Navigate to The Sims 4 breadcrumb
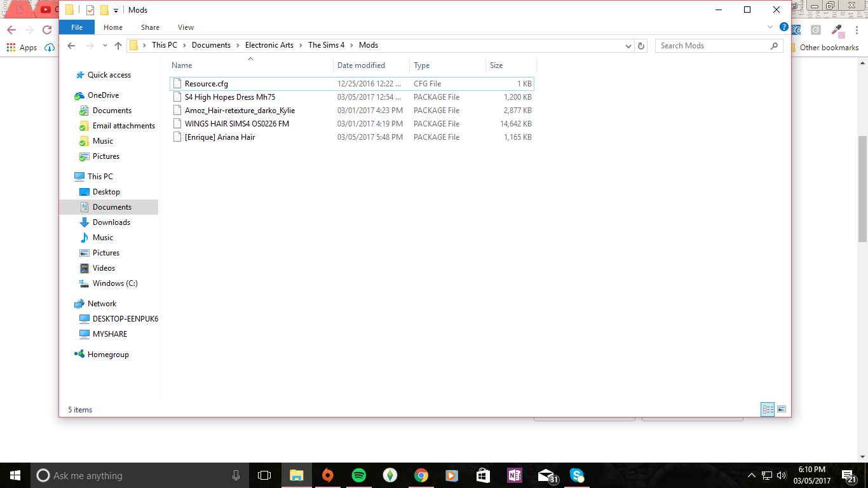Viewport: 868px width, 488px height. tap(326, 45)
